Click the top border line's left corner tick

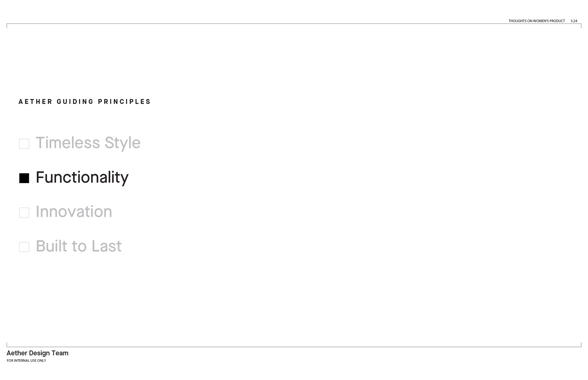pyautogui.click(x=7, y=26)
